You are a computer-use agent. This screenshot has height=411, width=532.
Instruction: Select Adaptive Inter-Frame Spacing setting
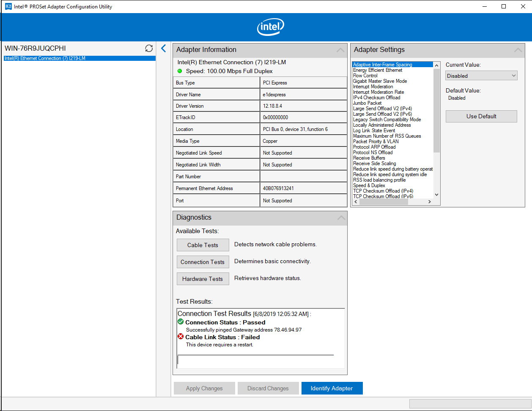coord(392,65)
